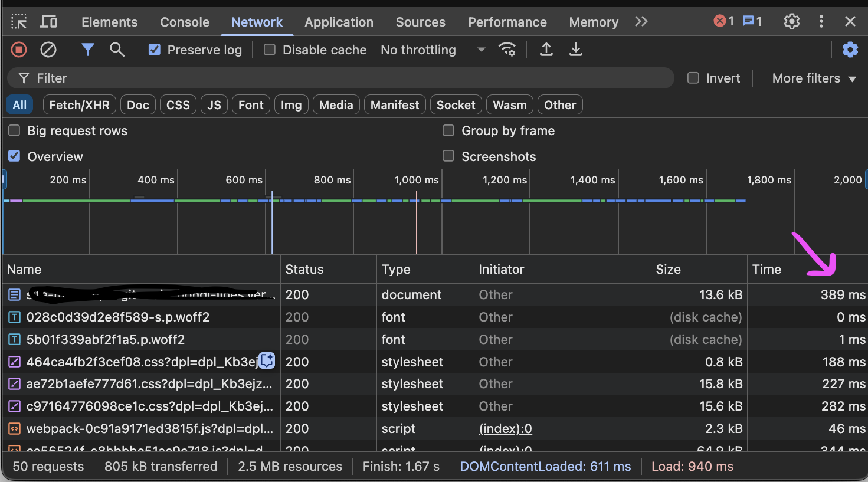This screenshot has height=482, width=868.
Task: Open the No throttling dropdown
Action: pos(433,50)
